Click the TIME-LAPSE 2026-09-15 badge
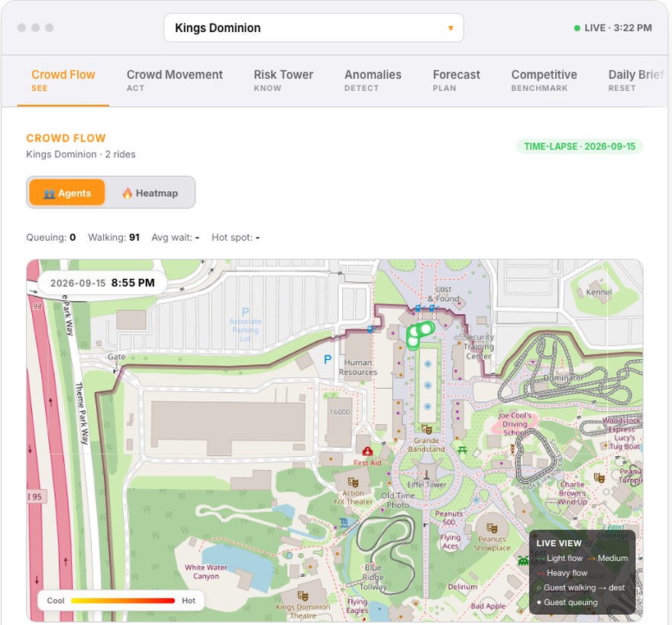 pos(580,147)
